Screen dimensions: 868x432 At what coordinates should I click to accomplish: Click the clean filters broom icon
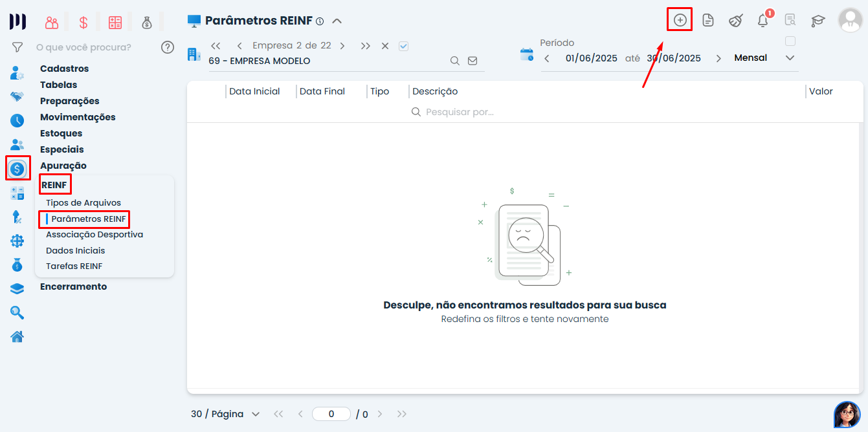pos(735,21)
